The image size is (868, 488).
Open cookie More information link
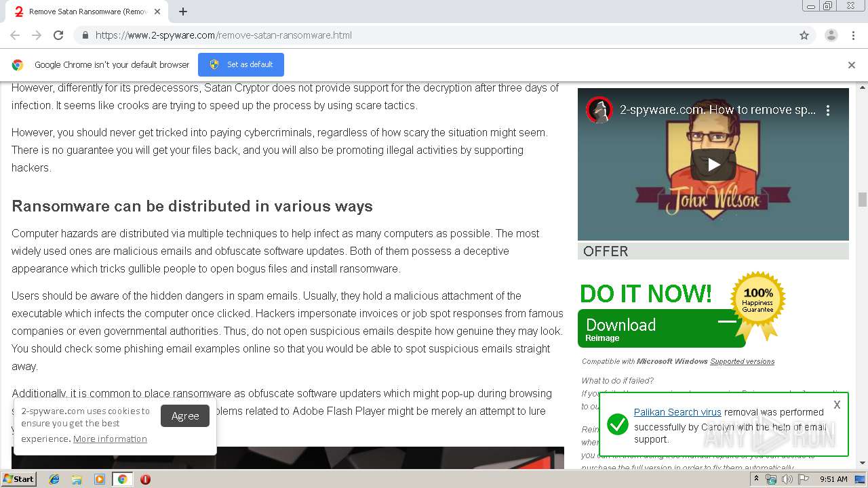point(110,439)
